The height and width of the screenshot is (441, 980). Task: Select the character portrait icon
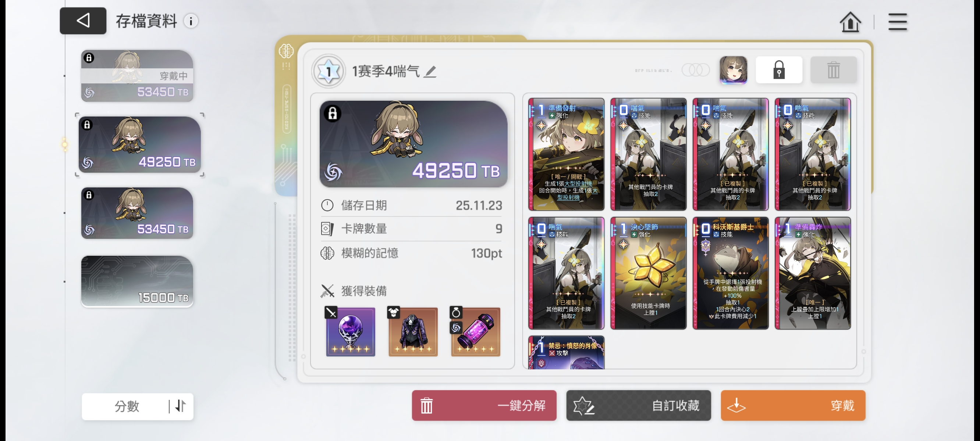click(x=733, y=70)
